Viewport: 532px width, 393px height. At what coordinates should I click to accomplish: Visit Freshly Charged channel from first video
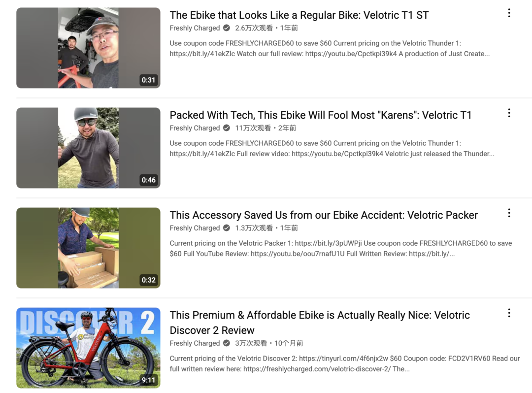tap(195, 28)
